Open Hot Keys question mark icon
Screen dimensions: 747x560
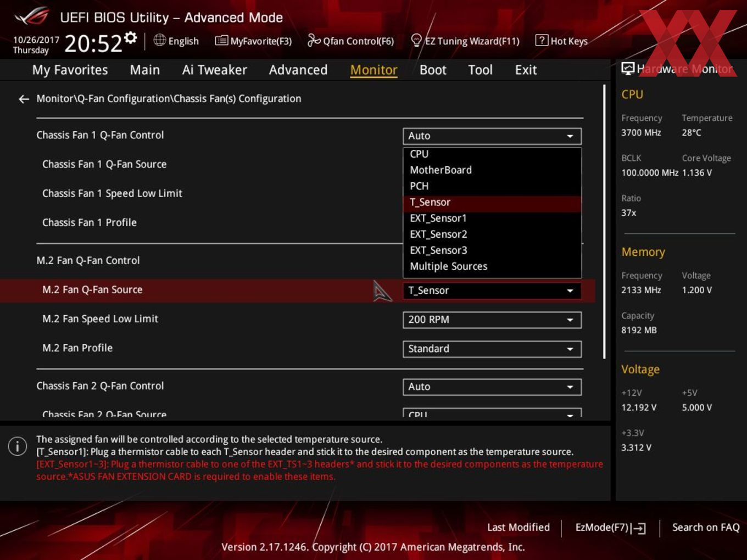pos(542,40)
